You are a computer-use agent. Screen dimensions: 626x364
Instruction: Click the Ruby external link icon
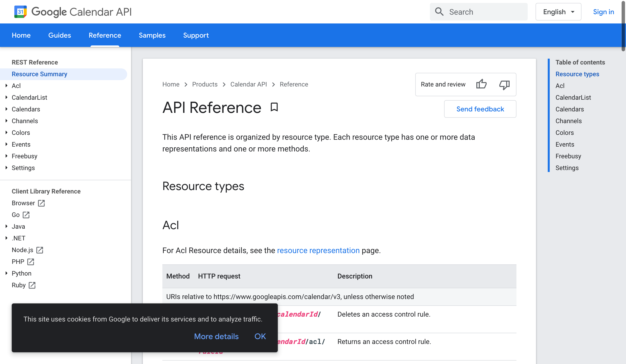coord(32,285)
